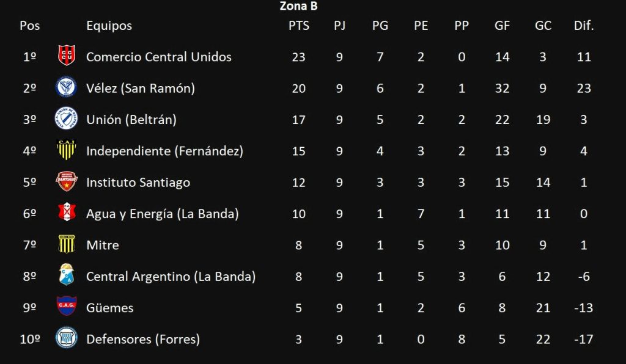Click the Güemes C.A.G. shield logo

click(x=66, y=306)
